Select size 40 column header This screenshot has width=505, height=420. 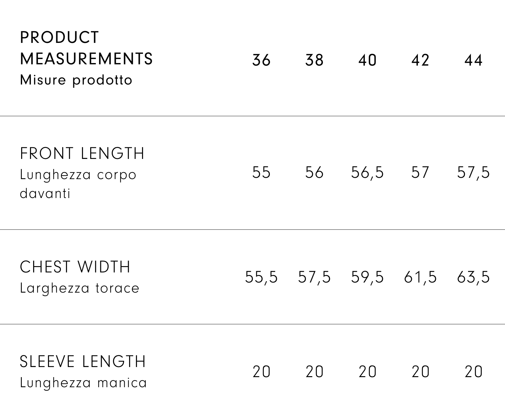point(367,60)
